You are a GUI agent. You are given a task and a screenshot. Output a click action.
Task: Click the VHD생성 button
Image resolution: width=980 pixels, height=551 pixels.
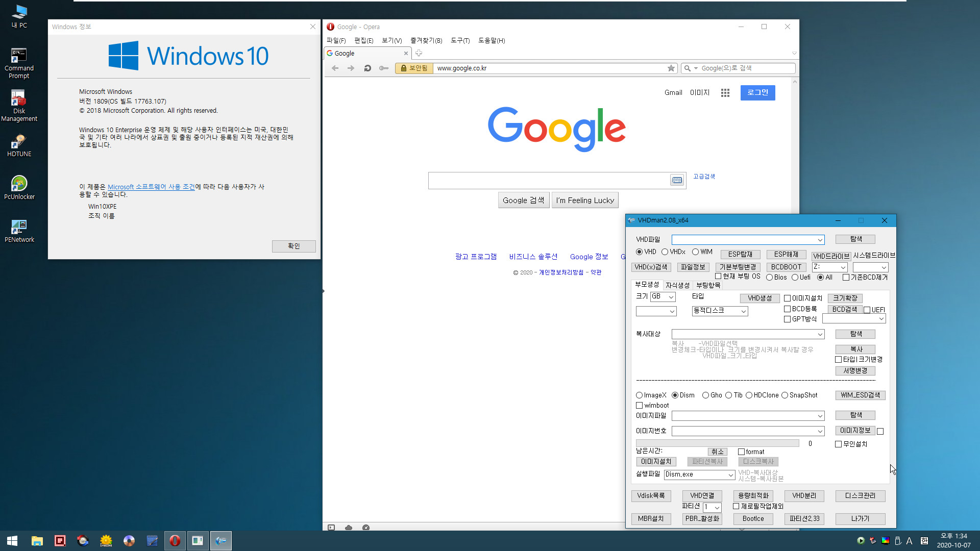[760, 298]
